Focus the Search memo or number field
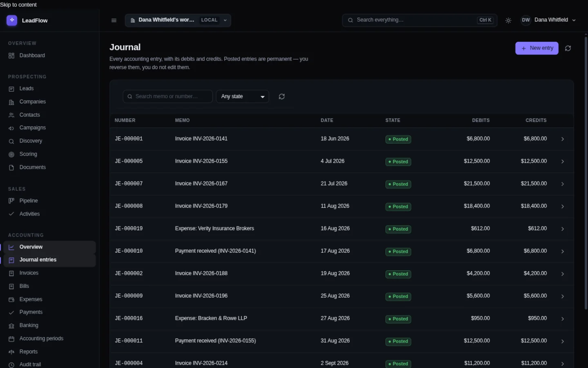The image size is (588, 368). click(168, 96)
